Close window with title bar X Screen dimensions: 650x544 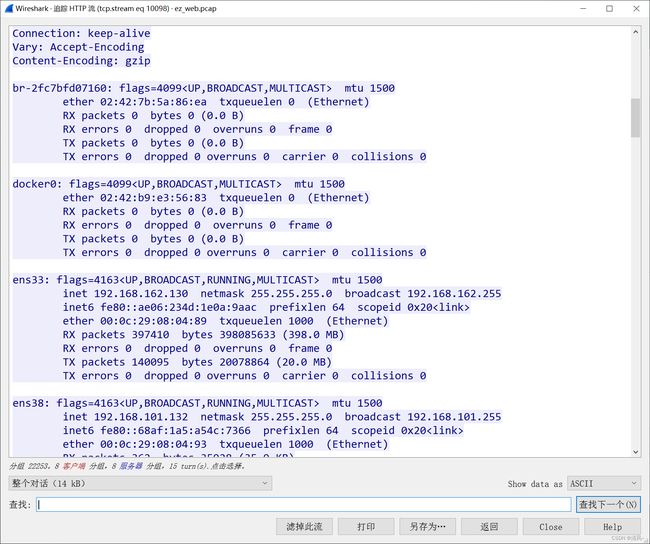tap(636, 8)
